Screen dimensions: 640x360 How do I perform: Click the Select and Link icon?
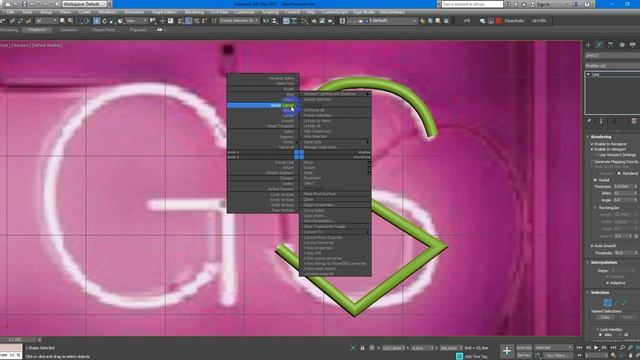(x=12, y=21)
